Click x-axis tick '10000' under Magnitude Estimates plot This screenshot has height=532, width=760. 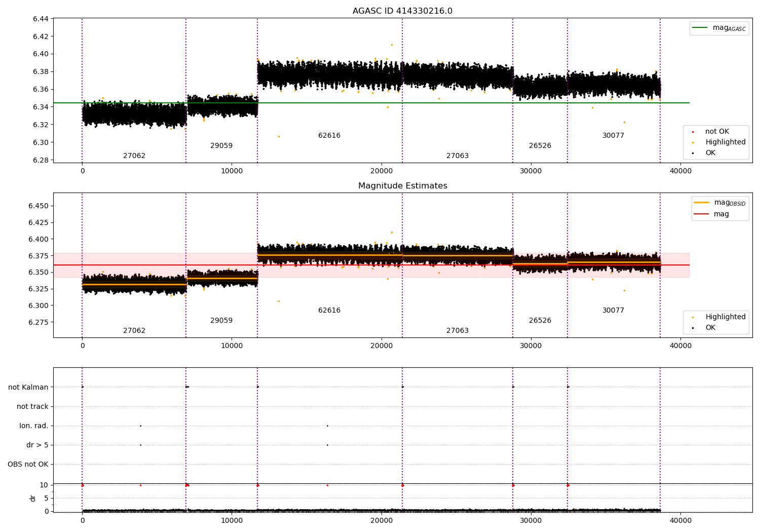coord(232,346)
